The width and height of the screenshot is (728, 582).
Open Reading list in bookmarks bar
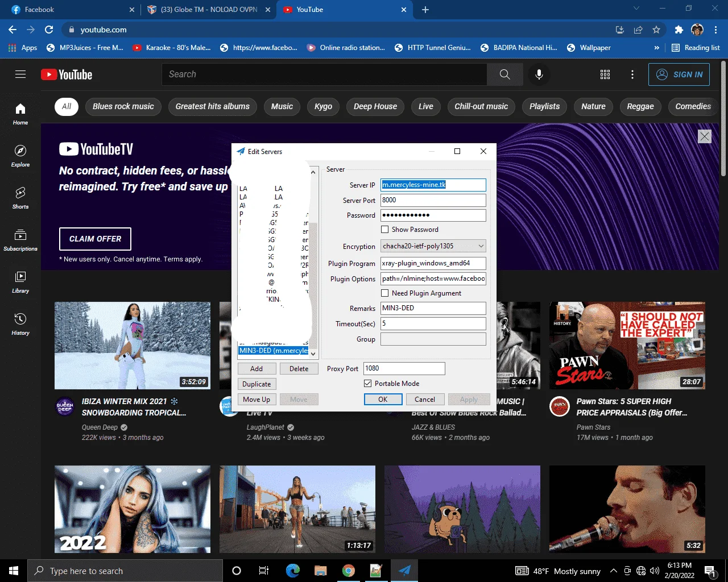point(696,48)
